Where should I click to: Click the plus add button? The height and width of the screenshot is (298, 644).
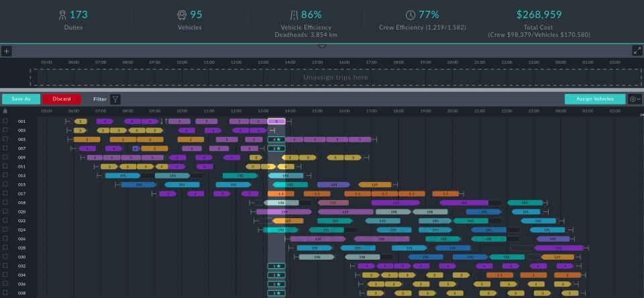(6, 51)
